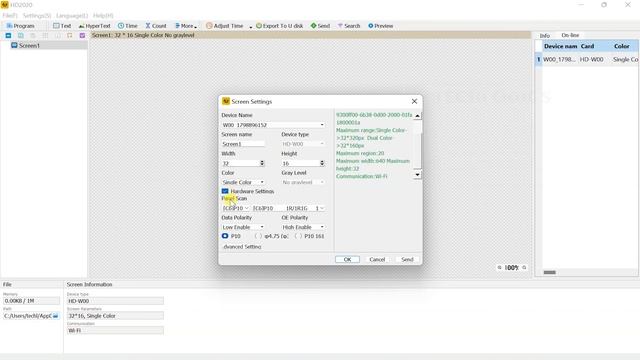The image size is (640, 360).
Task: Click the Screen Parameters 32*16 field
Action: [115, 316]
